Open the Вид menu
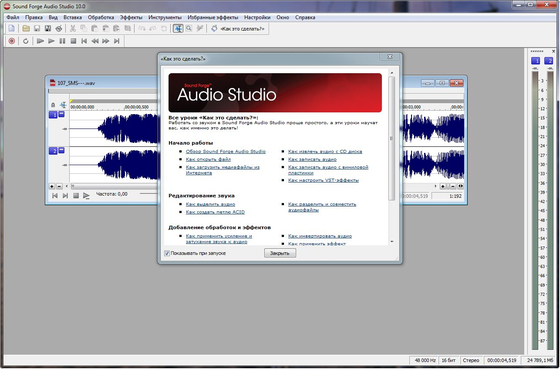 (x=53, y=17)
